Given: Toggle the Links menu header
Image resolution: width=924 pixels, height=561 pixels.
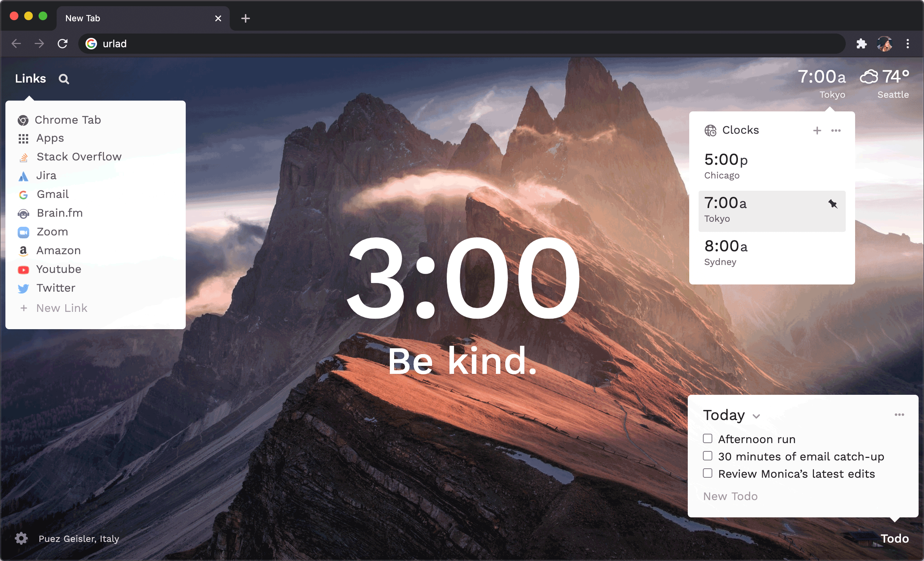Looking at the screenshot, I should click(30, 79).
